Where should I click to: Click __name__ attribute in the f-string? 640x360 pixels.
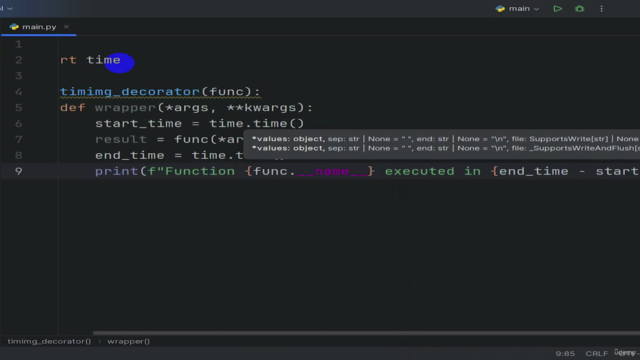332,171
